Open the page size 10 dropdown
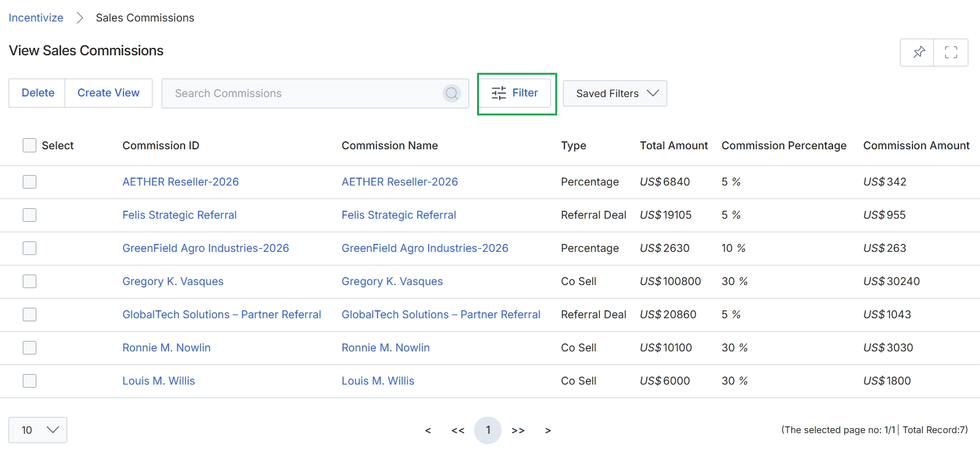 pos(38,430)
